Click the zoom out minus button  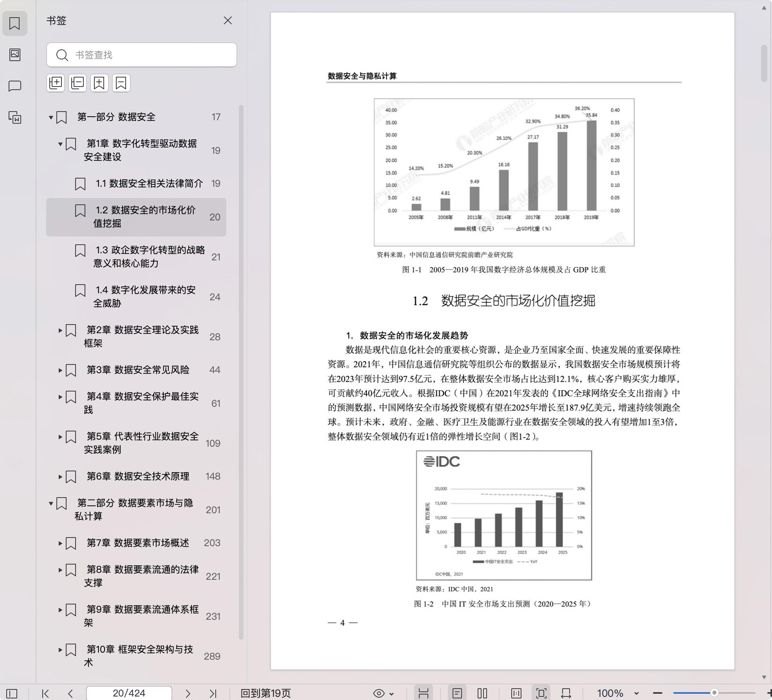(x=658, y=693)
